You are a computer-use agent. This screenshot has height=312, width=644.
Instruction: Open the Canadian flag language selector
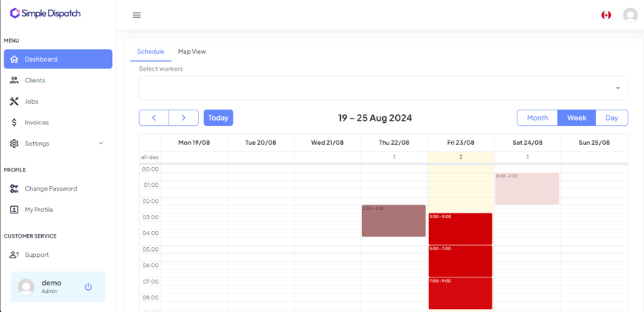click(606, 15)
